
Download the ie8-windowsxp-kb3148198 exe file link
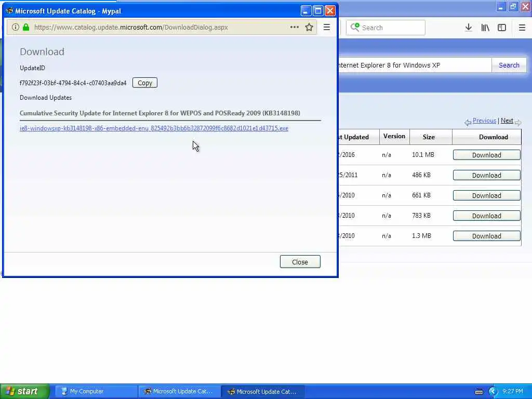click(x=154, y=128)
